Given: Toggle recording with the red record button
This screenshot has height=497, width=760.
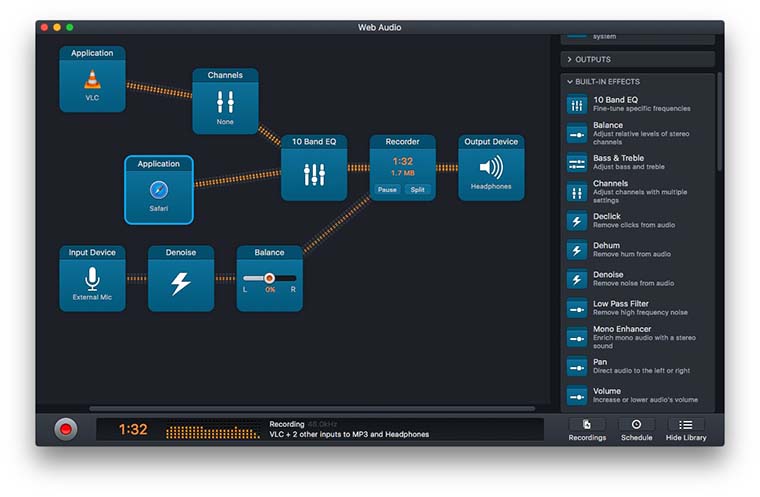Looking at the screenshot, I should click(66, 429).
